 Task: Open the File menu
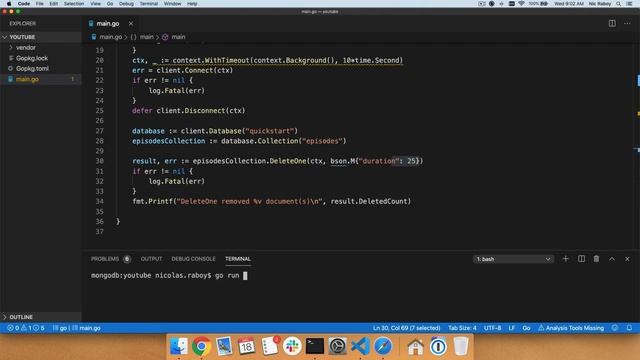(39, 4)
